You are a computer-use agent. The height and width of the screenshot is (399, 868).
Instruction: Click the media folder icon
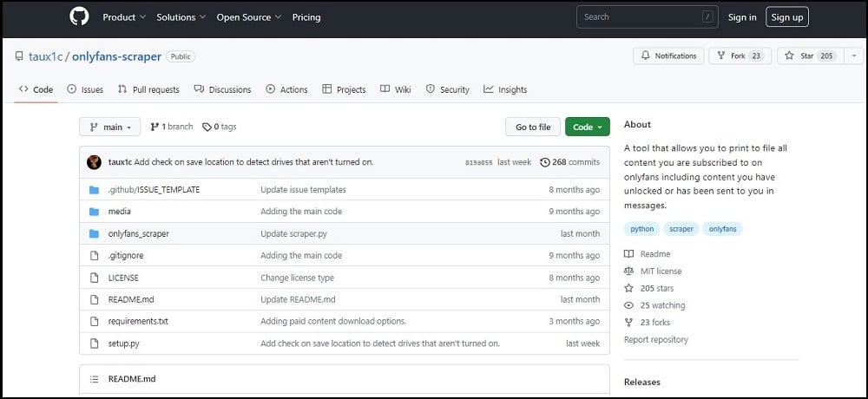(94, 212)
